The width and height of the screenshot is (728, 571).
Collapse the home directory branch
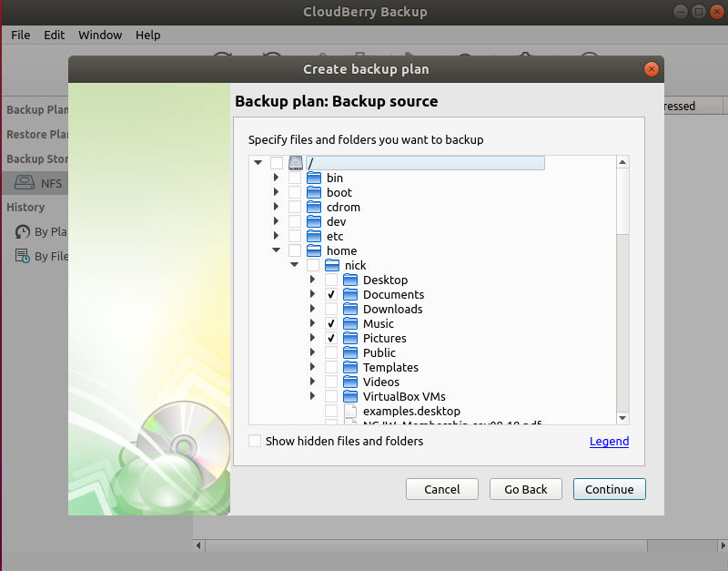point(276,250)
